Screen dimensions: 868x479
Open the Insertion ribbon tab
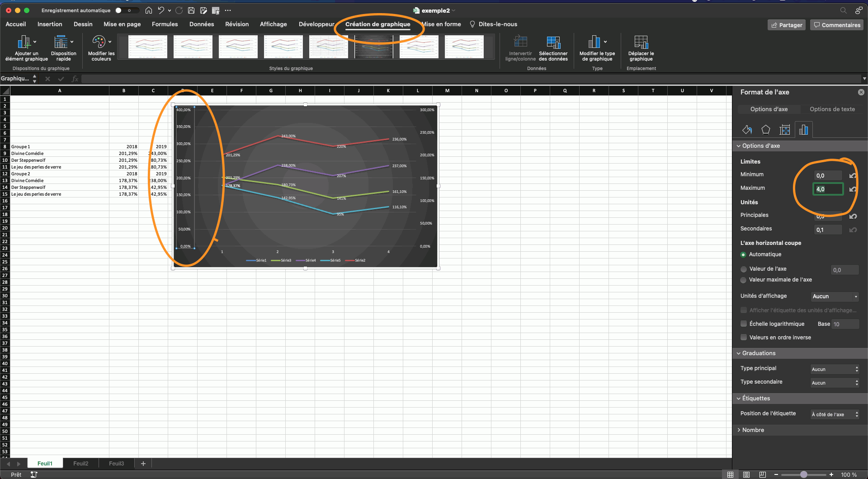(x=50, y=24)
